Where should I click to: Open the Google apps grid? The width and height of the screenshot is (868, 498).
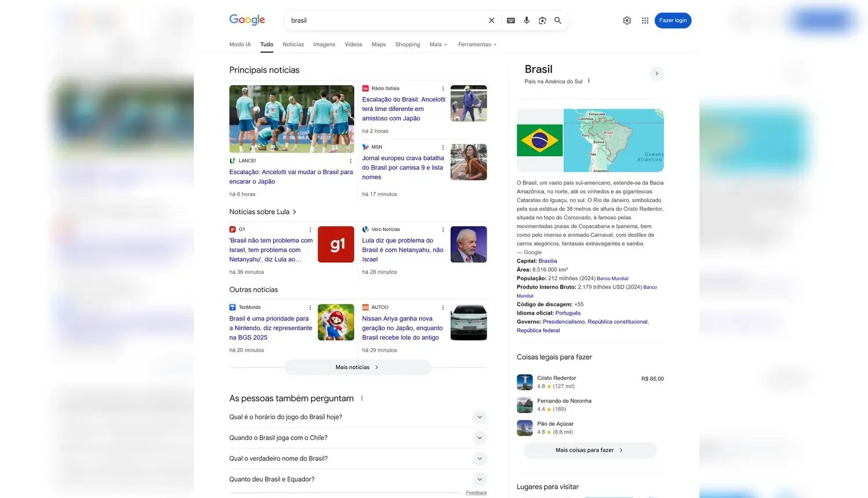(x=645, y=20)
